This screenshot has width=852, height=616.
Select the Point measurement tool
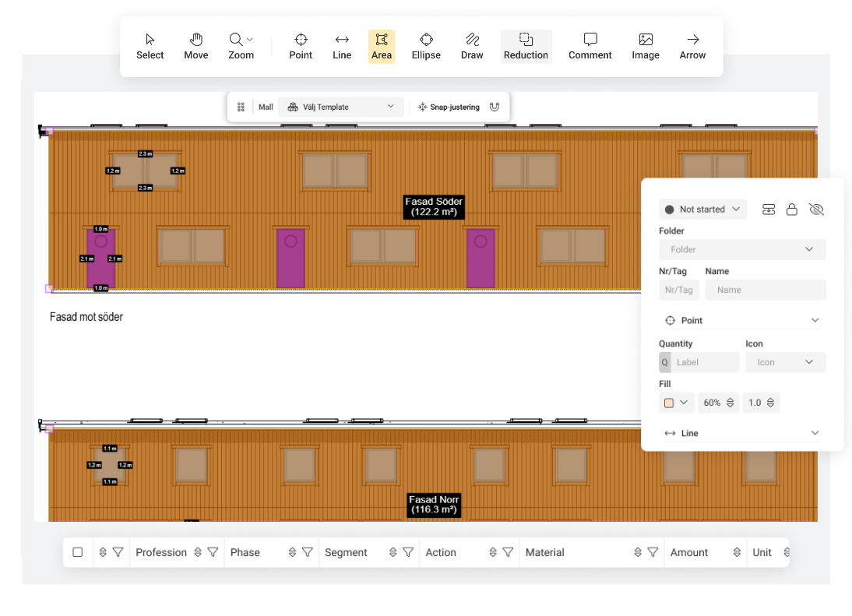pyautogui.click(x=301, y=47)
